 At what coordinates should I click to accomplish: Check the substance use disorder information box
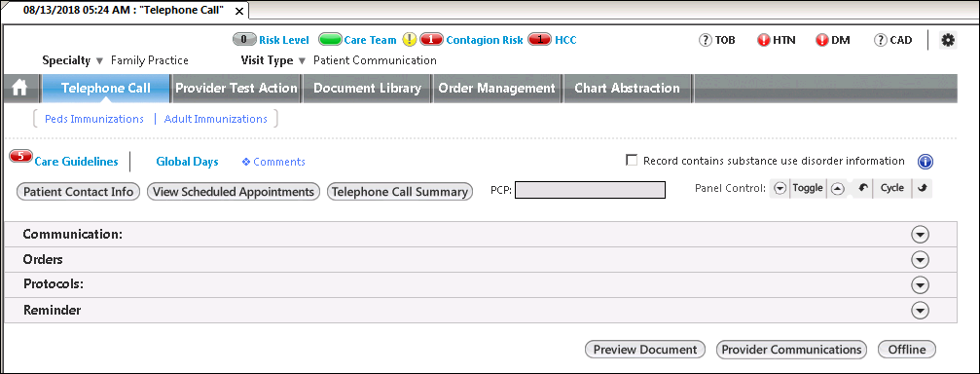pos(632,161)
